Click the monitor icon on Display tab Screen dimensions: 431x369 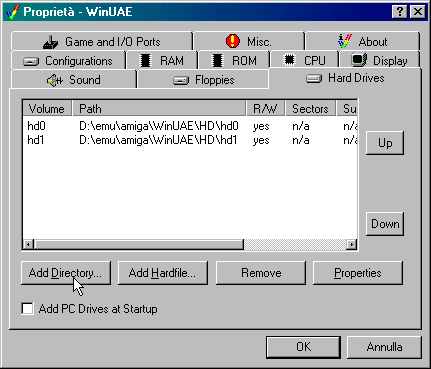tap(359, 60)
